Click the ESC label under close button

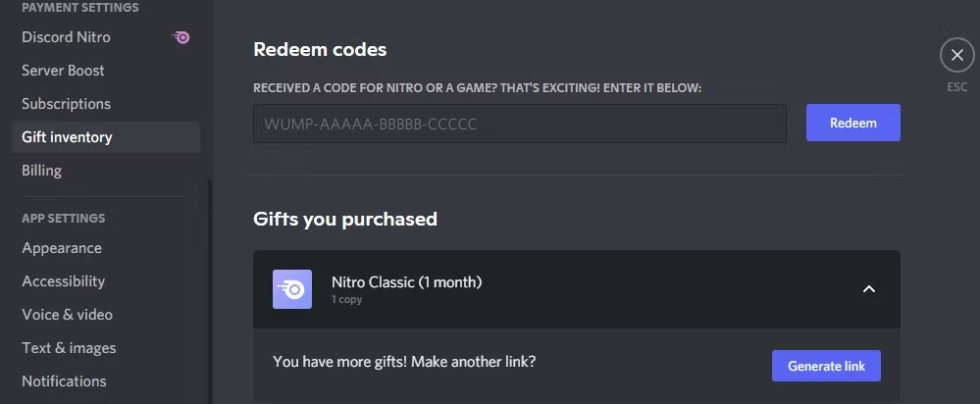[956, 87]
